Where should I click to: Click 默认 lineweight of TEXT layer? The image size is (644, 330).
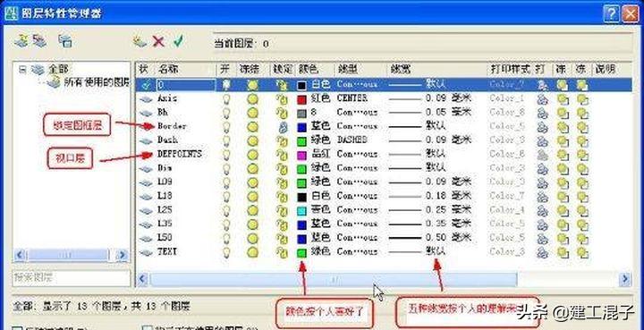point(436,250)
